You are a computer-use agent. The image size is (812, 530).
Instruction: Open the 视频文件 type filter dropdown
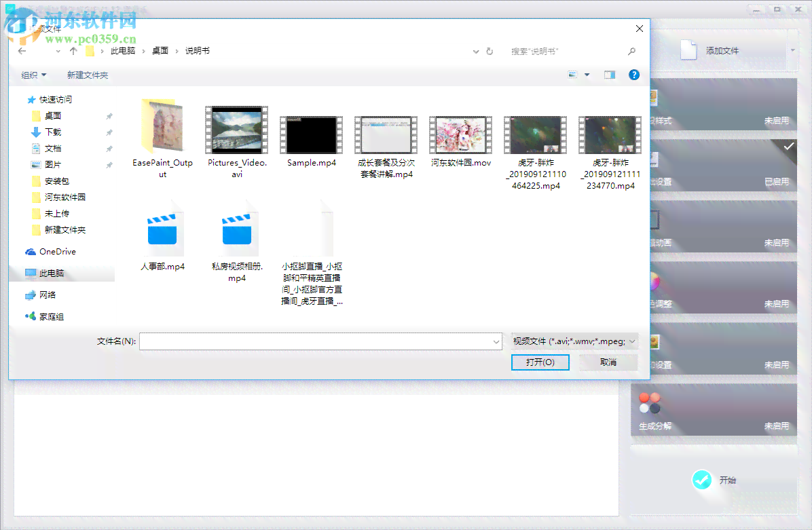[574, 341]
